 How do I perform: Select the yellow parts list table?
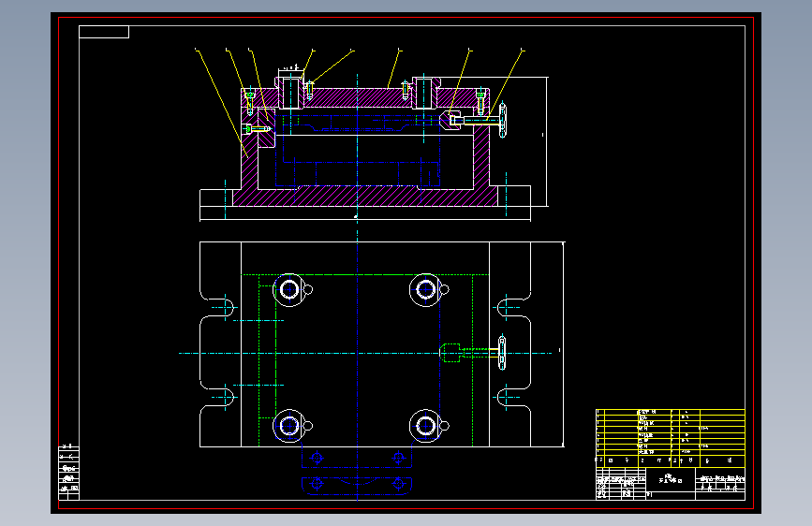[671, 439]
